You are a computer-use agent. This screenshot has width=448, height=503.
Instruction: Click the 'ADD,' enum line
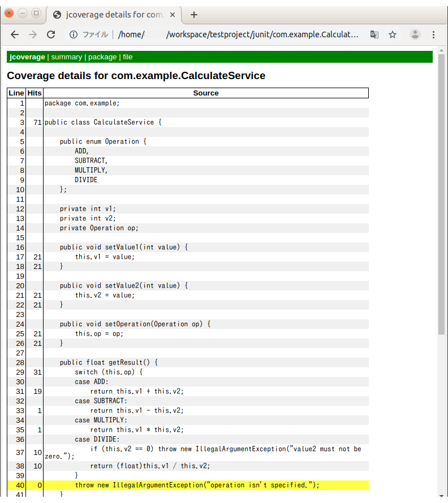point(81,151)
